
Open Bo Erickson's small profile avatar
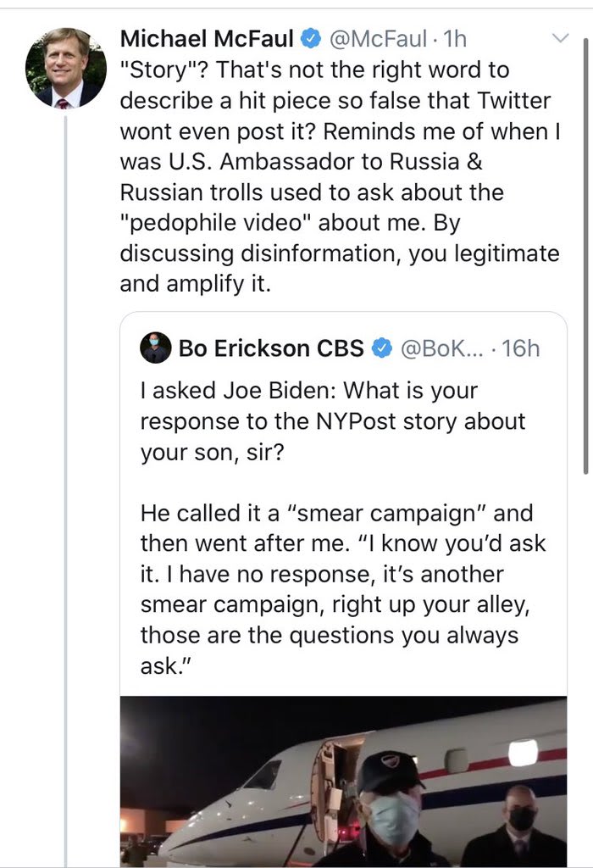tap(156, 348)
